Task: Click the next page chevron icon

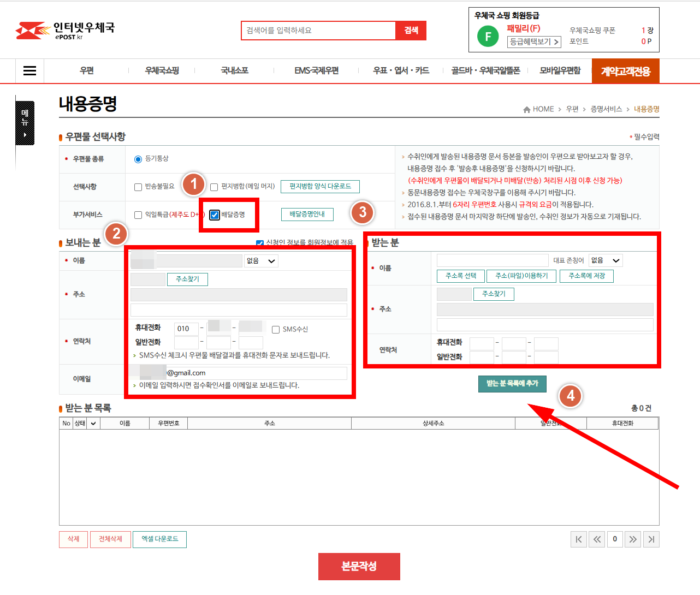Action: point(633,539)
